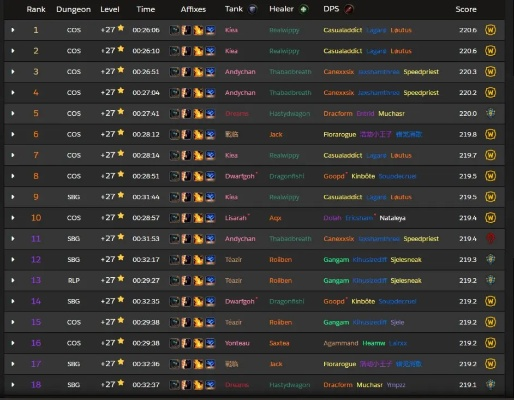Click the red DPS sword icon
The image size is (514, 400).
(348, 9)
